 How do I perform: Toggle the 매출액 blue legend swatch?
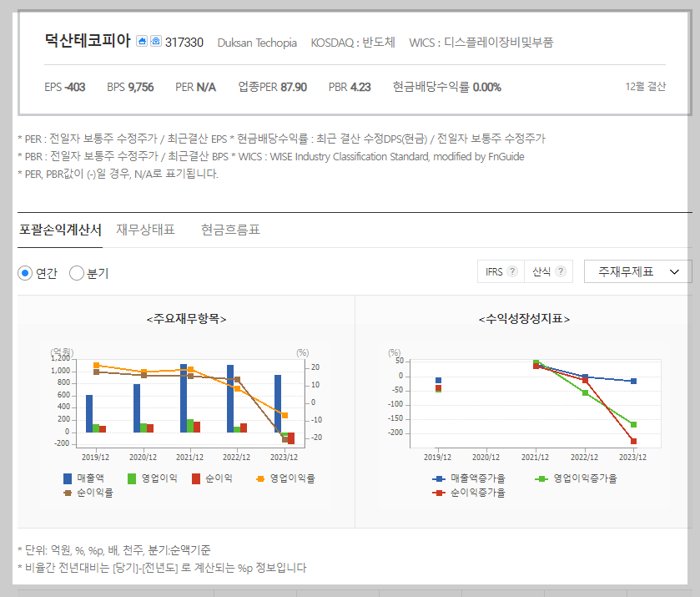(x=68, y=478)
